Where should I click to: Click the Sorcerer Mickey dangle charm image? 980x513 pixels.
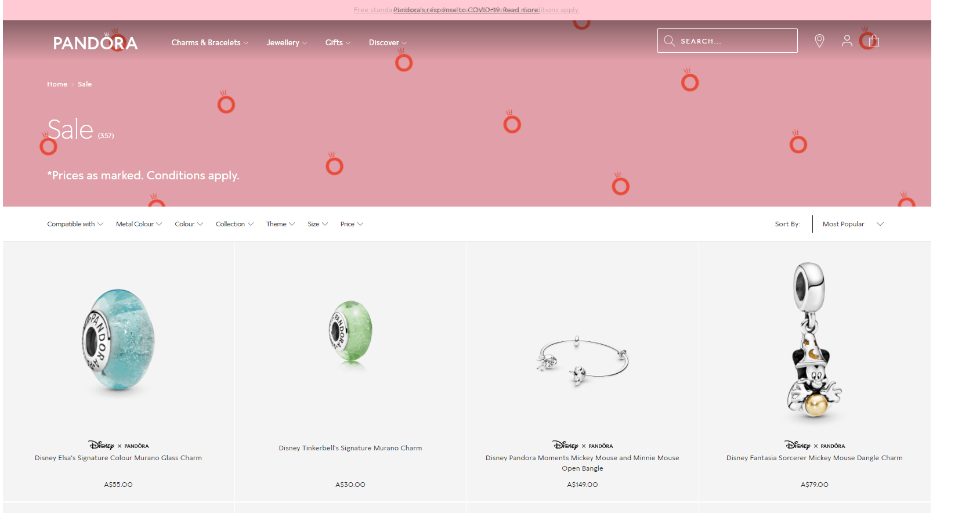814,341
